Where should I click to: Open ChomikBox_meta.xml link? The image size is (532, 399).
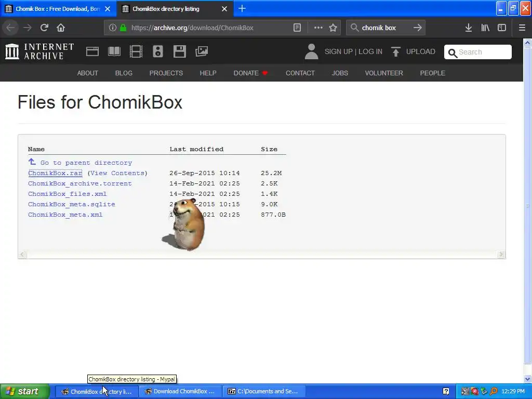pos(65,215)
